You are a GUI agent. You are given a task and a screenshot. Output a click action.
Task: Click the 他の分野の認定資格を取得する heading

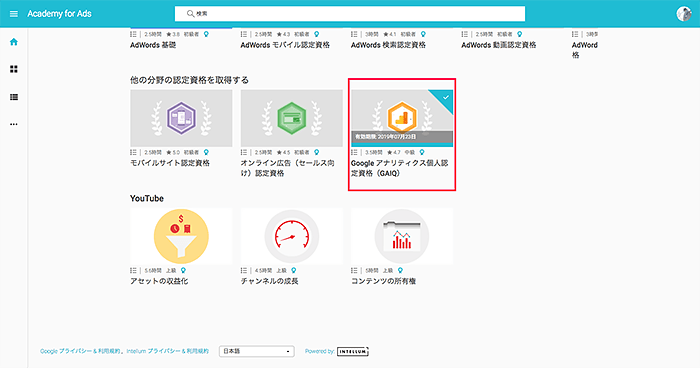coord(189,80)
